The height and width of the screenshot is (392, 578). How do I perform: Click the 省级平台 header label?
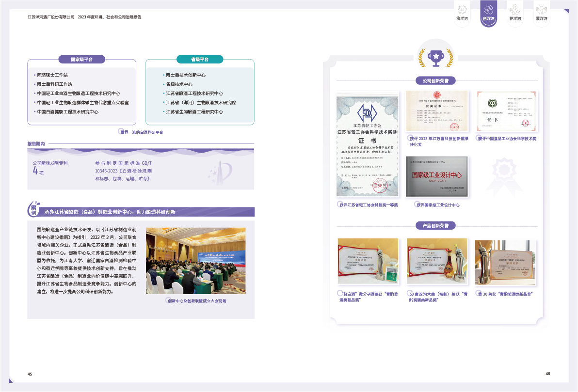(199, 60)
